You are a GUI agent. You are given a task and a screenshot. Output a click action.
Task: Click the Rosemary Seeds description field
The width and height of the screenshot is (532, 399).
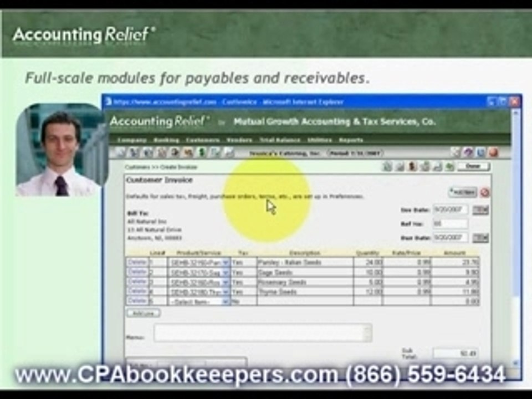(305, 282)
